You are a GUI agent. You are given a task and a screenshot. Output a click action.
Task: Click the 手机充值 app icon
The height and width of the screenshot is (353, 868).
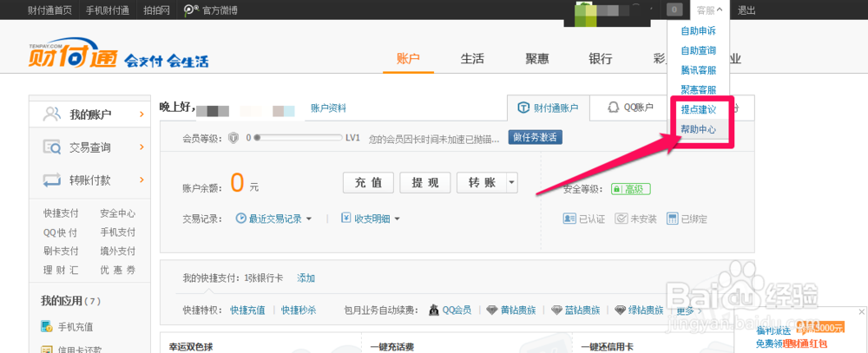point(47,326)
